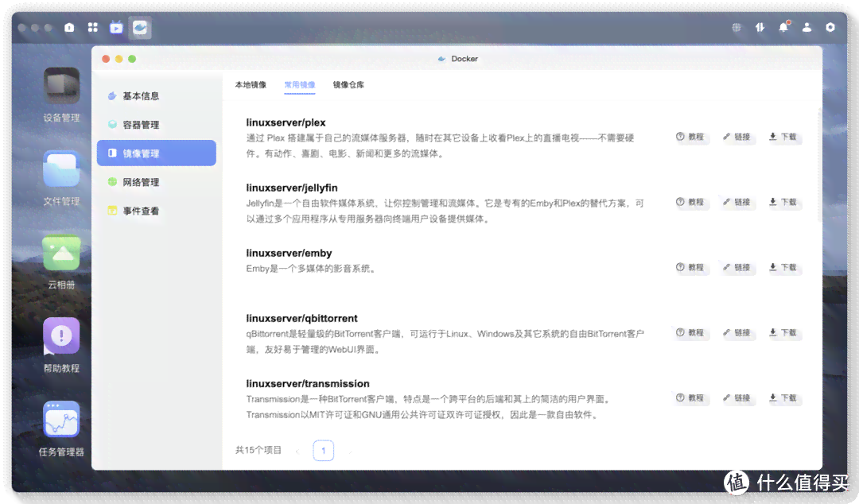Click 下载 for linuxserver/transmission
The height and width of the screenshot is (504, 859).
[x=783, y=397]
